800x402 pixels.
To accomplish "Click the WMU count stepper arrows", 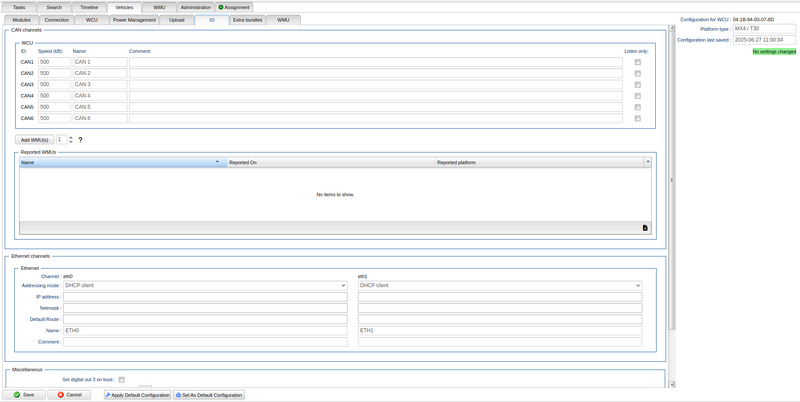I will [x=70, y=140].
